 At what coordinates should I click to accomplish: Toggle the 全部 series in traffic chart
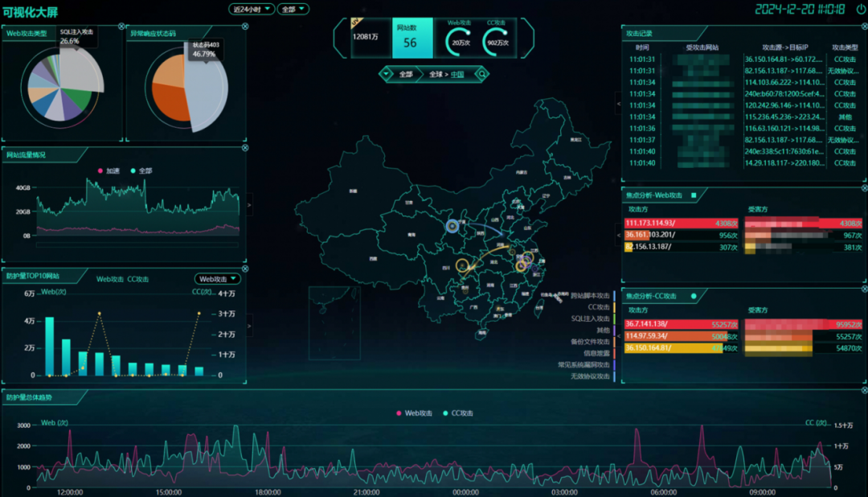[x=141, y=170]
